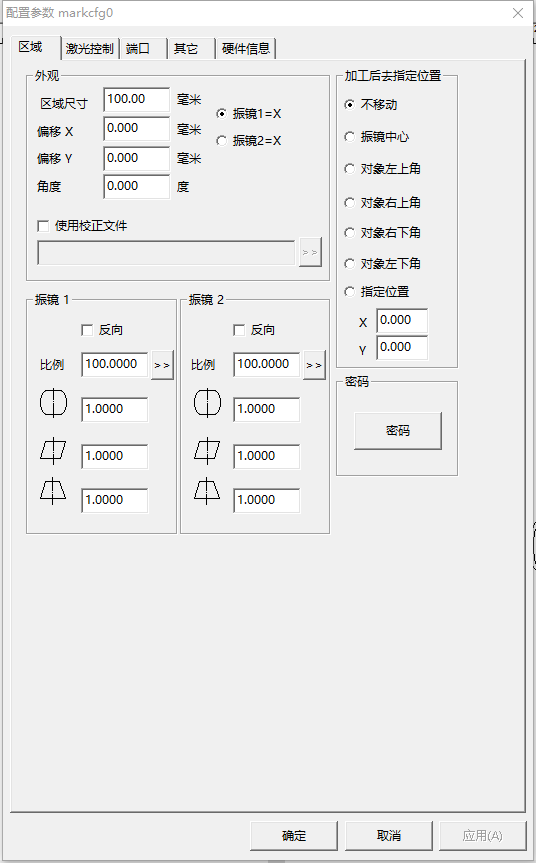Select the 振镜2=X radio button
536x863 pixels.
[x=249, y=140]
